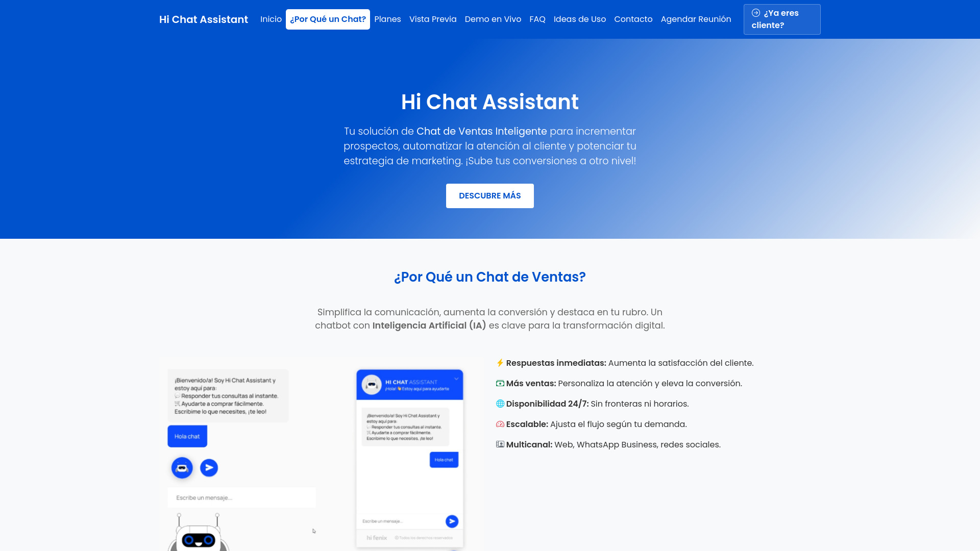Click the DESCUBRE MÁS button
The height and width of the screenshot is (551, 980).
(x=490, y=196)
